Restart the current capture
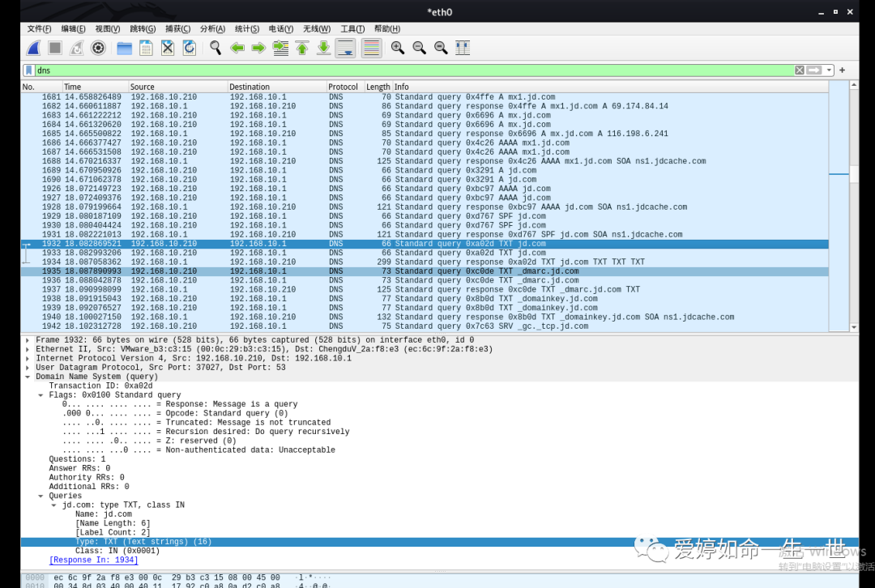Image resolution: width=875 pixels, height=588 pixels. [76, 48]
